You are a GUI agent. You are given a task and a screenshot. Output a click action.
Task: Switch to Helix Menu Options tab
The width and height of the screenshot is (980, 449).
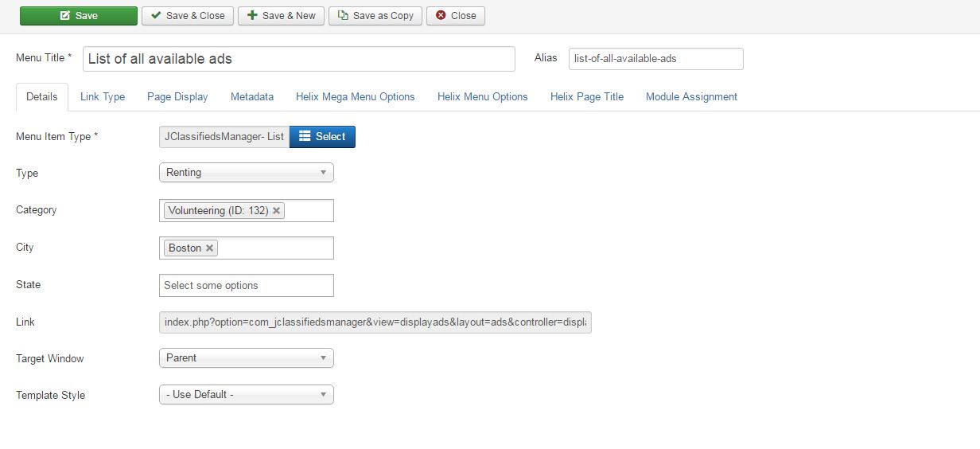(482, 97)
